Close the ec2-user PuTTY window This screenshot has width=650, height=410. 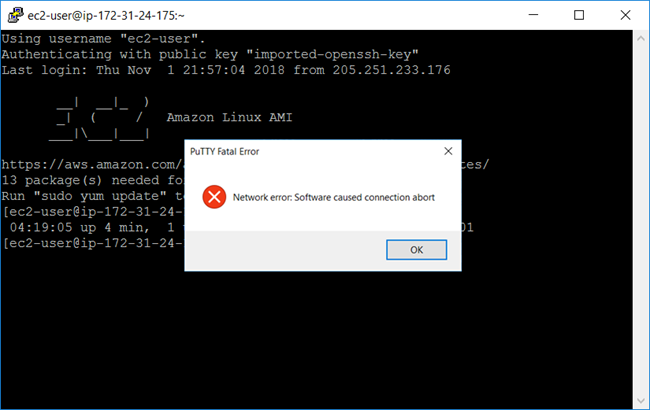(625, 15)
